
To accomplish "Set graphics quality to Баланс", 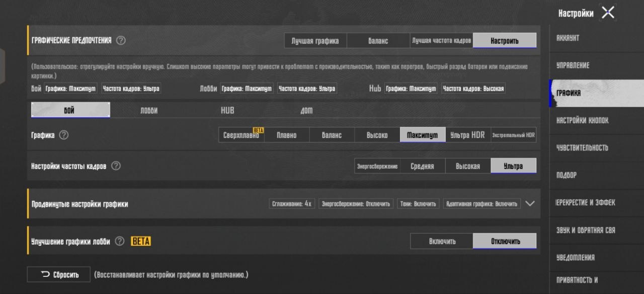I will pyautogui.click(x=332, y=135).
